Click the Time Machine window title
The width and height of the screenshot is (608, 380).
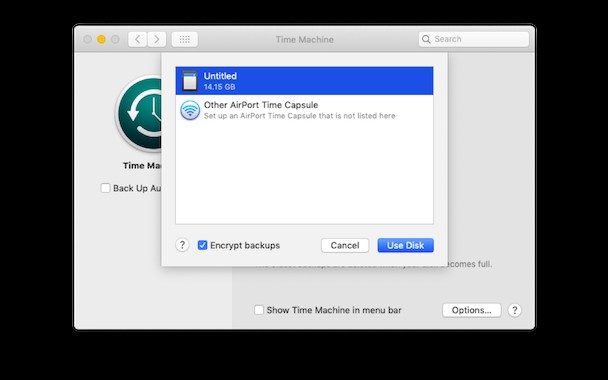305,40
